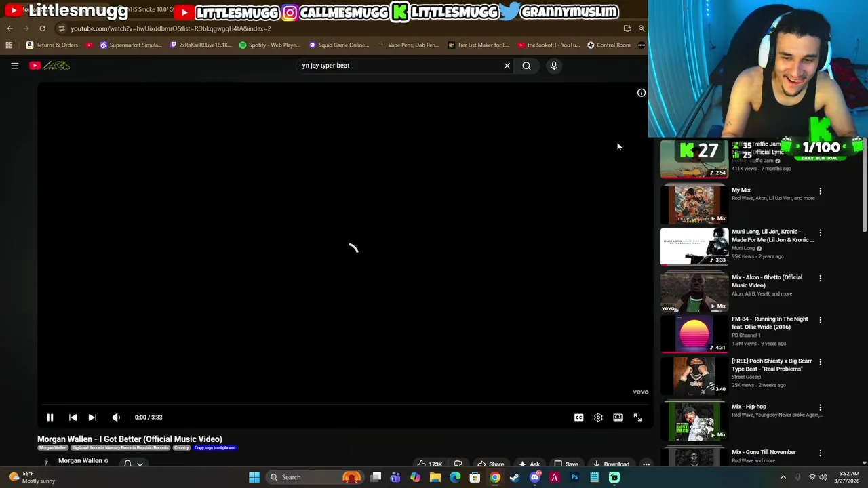Skip to previous video in playlist

pyautogui.click(x=73, y=418)
